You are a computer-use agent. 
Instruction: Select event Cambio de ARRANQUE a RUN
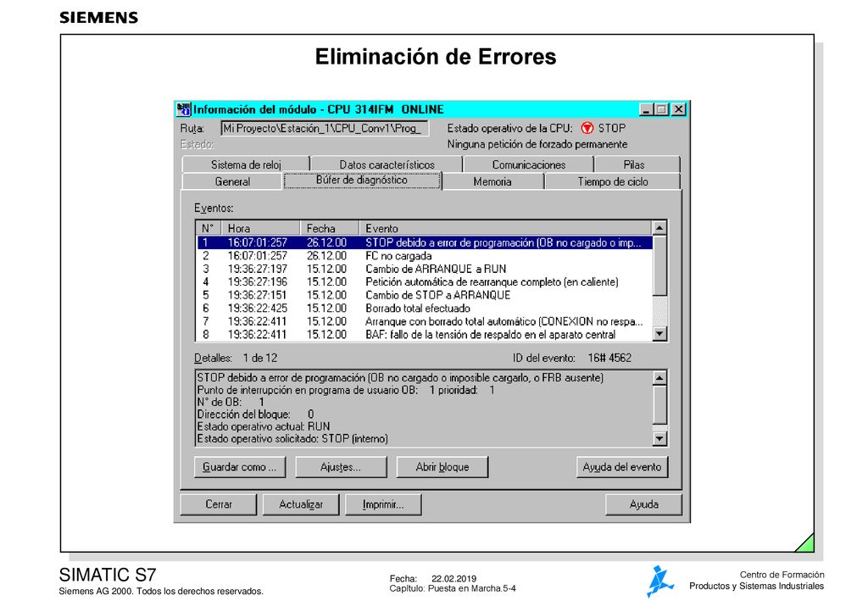tap(425, 269)
